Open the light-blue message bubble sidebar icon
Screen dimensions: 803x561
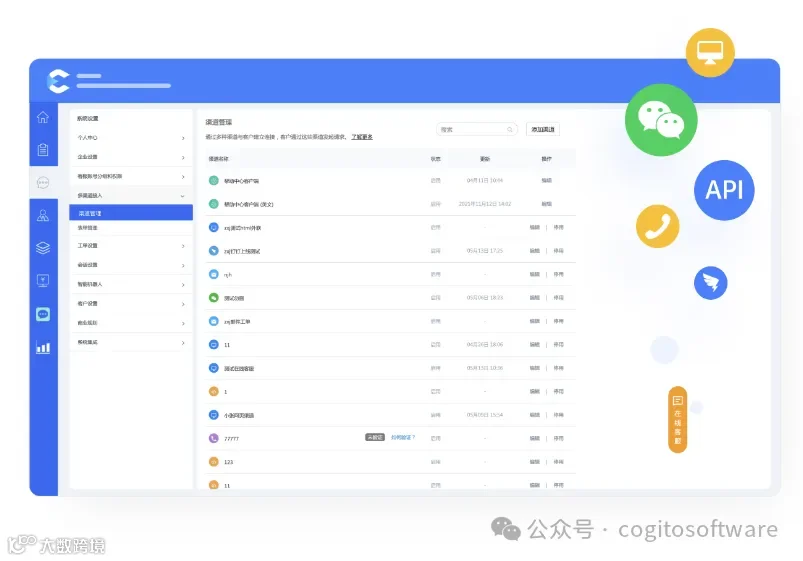(43, 314)
